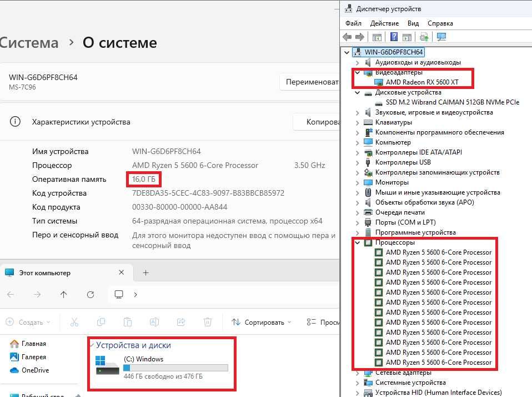Expand Компоненты программного обеспечения node
The image size is (532, 397).
click(x=357, y=133)
